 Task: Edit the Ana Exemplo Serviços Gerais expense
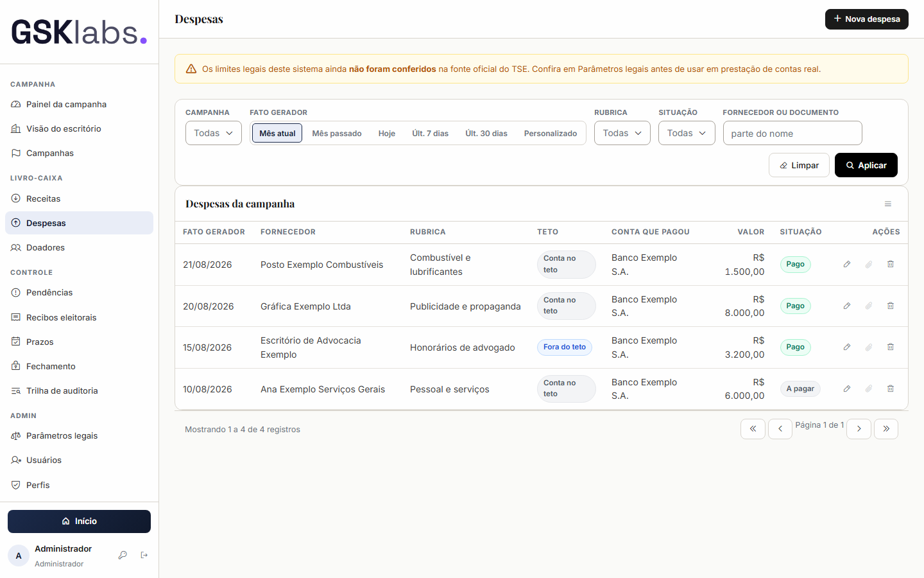[x=847, y=389]
